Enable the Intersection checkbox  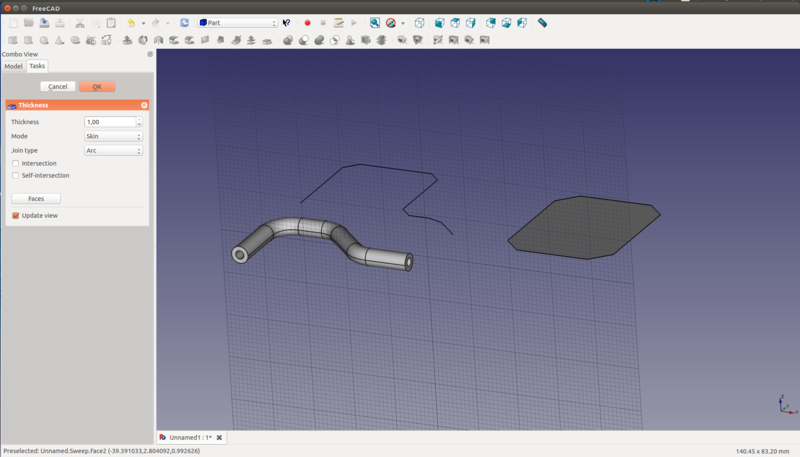tap(16, 163)
